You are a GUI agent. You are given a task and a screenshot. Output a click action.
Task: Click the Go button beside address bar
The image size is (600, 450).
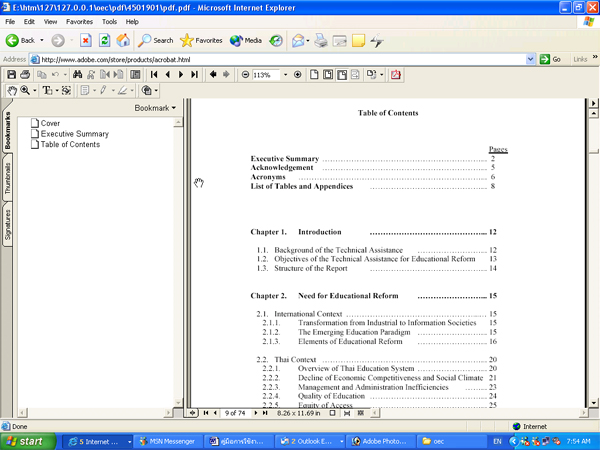pyautogui.click(x=550, y=59)
